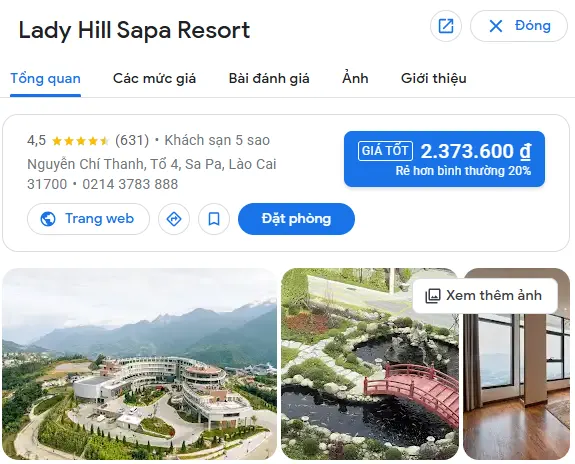
Task: Click the GIÁ TỐT badge
Action: pos(385,151)
